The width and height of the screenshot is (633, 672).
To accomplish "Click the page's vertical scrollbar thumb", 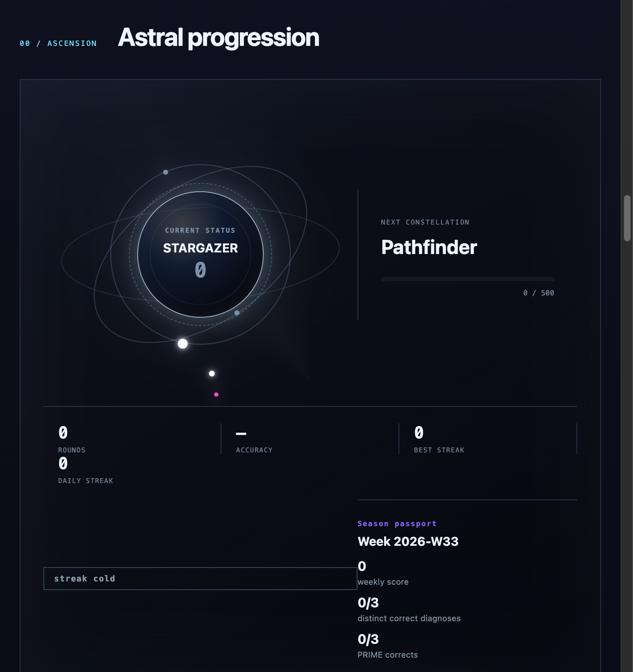I will click(x=627, y=218).
